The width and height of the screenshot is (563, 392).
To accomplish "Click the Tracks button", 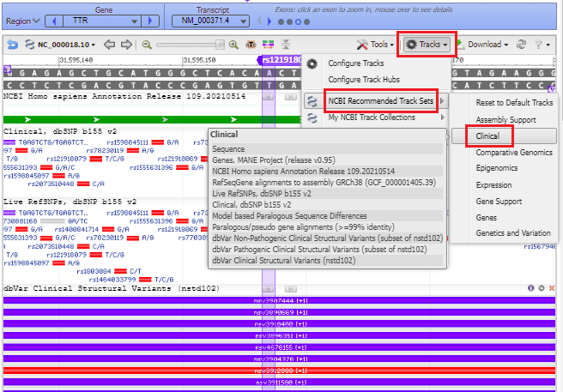I will pyautogui.click(x=427, y=44).
